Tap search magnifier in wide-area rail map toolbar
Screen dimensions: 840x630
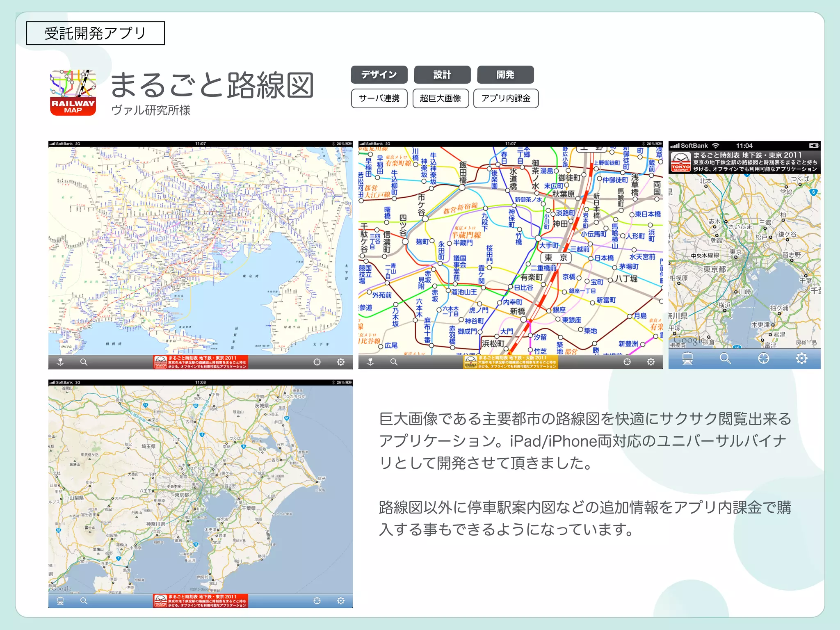[84, 362]
